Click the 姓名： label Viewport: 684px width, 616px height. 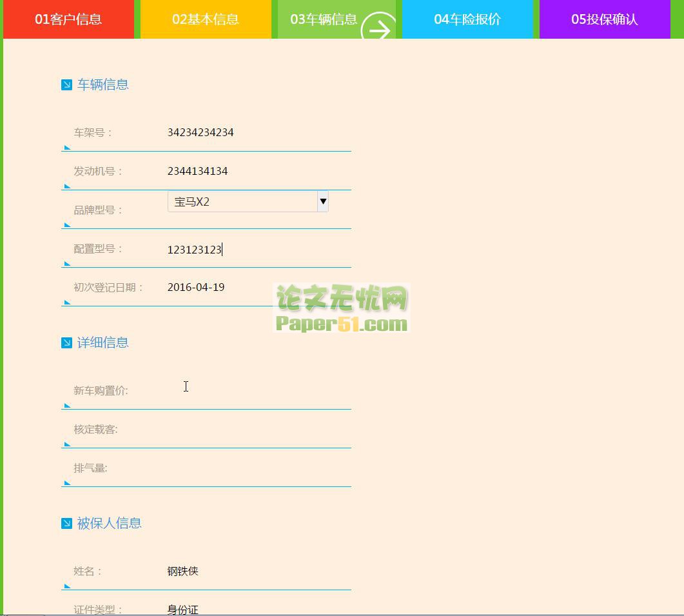pos(88,571)
